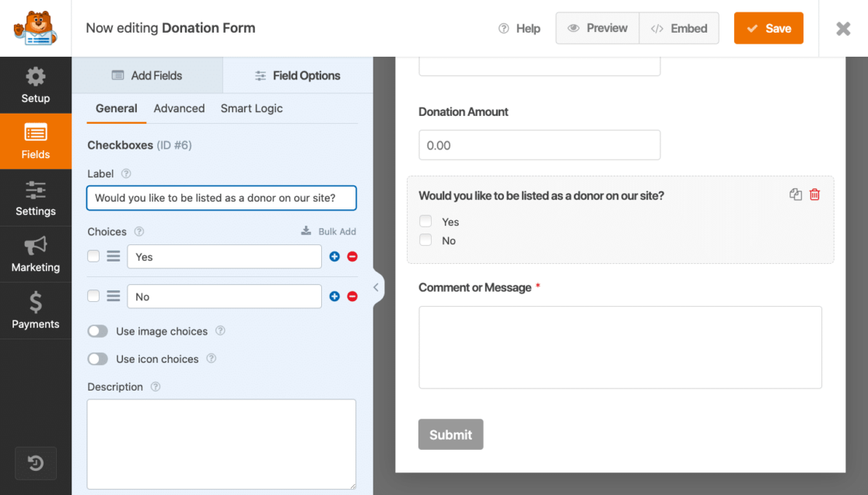The width and height of the screenshot is (868, 495).
Task: Set No as default choice checkbox
Action: 93,297
